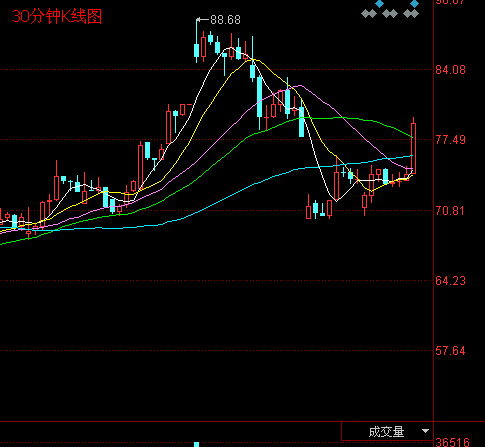
Task: Select the 70.81 price axis label
Action: tap(450, 210)
